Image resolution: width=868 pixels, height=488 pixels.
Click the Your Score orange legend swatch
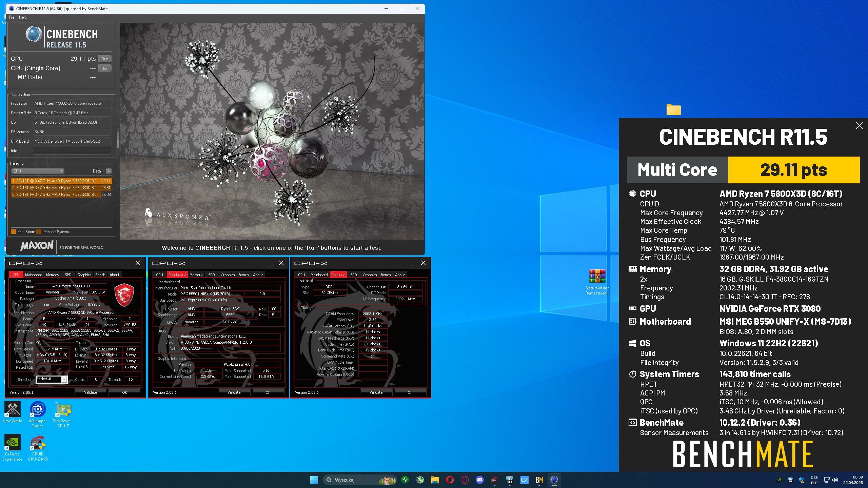tap(13, 232)
